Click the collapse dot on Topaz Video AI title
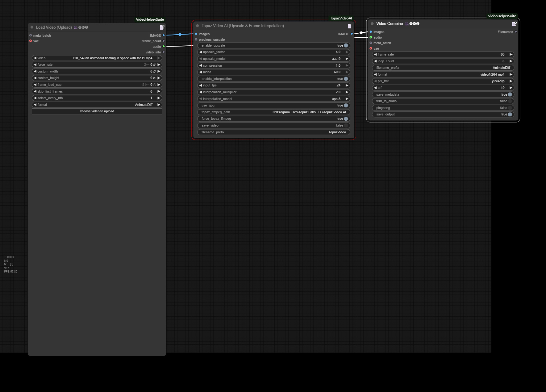 click(197, 26)
